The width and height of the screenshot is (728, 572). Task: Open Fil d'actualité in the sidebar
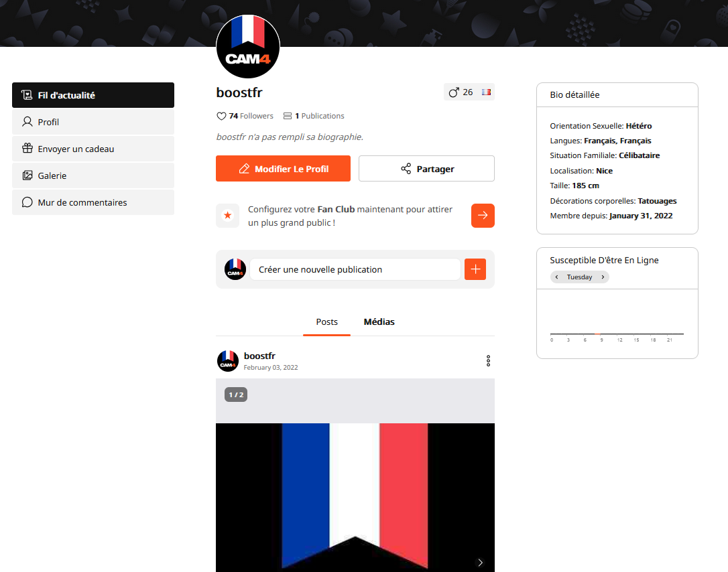[x=93, y=95]
